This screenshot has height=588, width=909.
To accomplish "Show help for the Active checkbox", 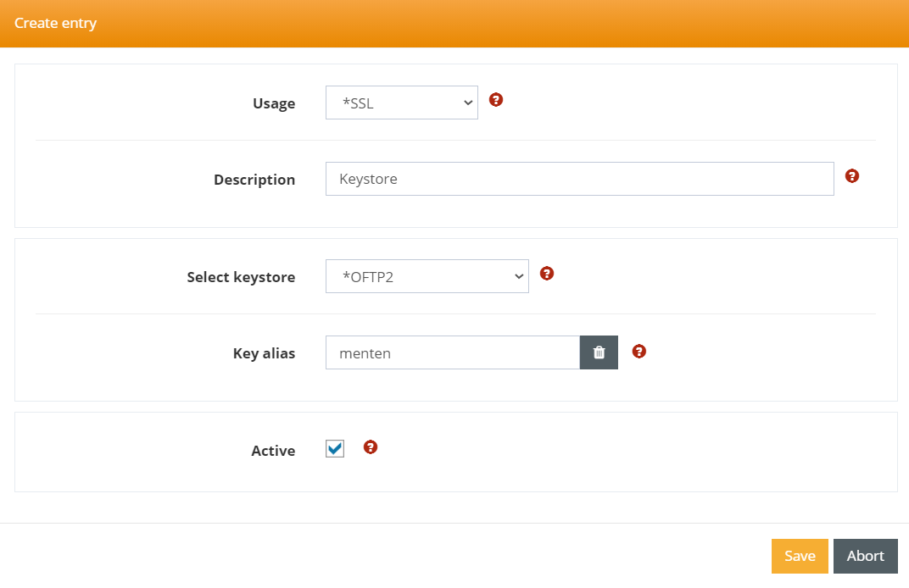I will (x=370, y=447).
